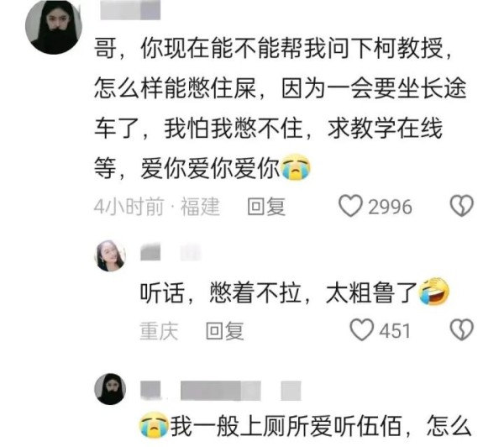This screenshot has height=447, width=504.
Task: Tap the blurred username of first commenter
Action: pos(130,9)
